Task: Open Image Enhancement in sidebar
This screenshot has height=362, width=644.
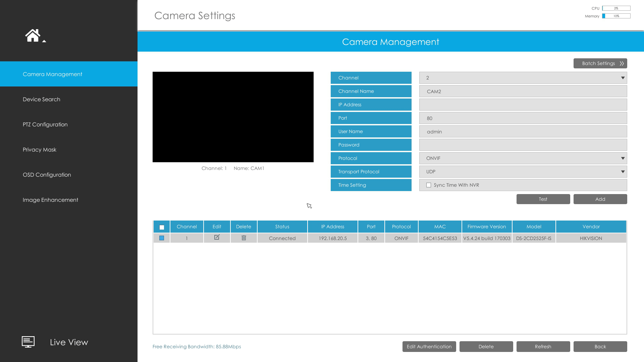Action: [69, 200]
